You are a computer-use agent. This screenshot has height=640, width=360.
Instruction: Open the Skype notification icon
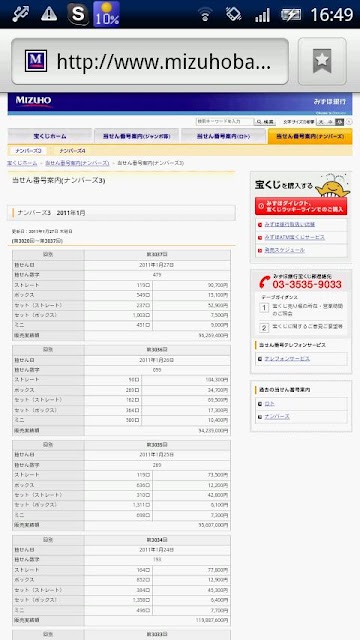pyautogui.click(x=78, y=13)
